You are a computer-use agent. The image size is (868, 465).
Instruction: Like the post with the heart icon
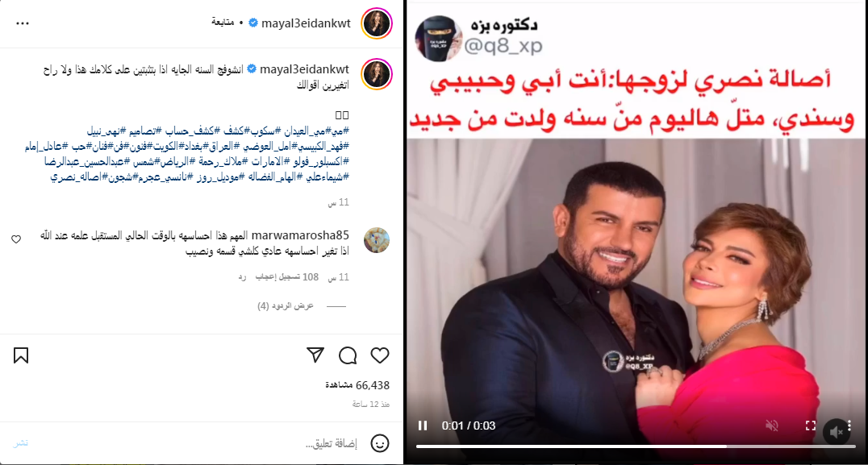380,355
